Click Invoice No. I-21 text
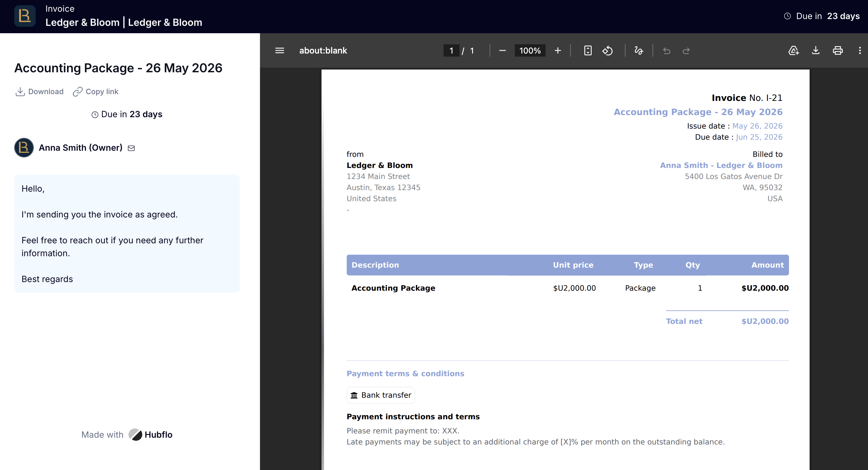The height and width of the screenshot is (470, 868). coord(747,98)
